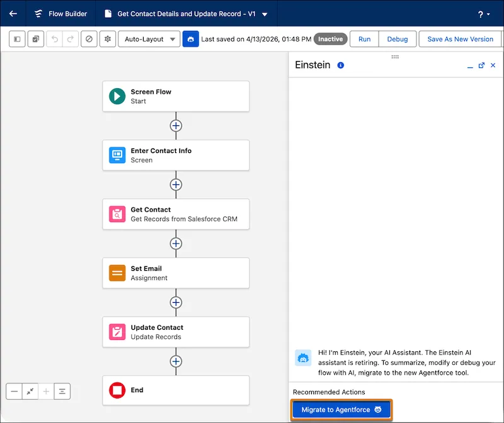Pop out the Einstein panel
Image resolution: width=504 pixels, height=423 pixels.
(x=481, y=65)
